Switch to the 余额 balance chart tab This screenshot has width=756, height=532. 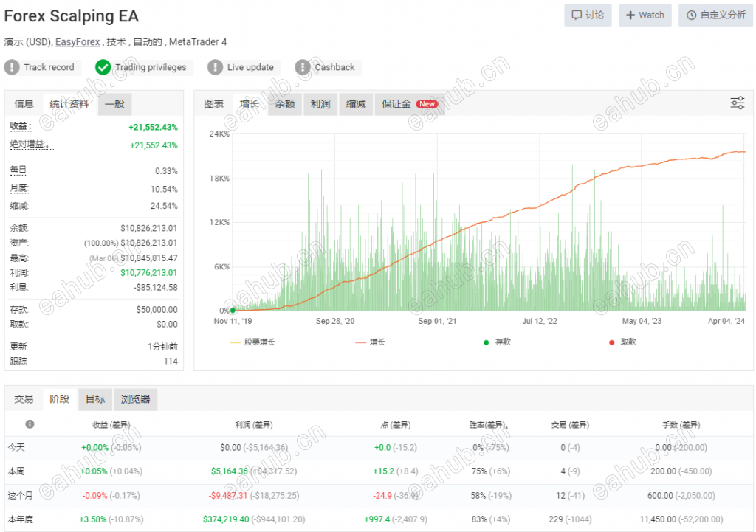pos(285,104)
